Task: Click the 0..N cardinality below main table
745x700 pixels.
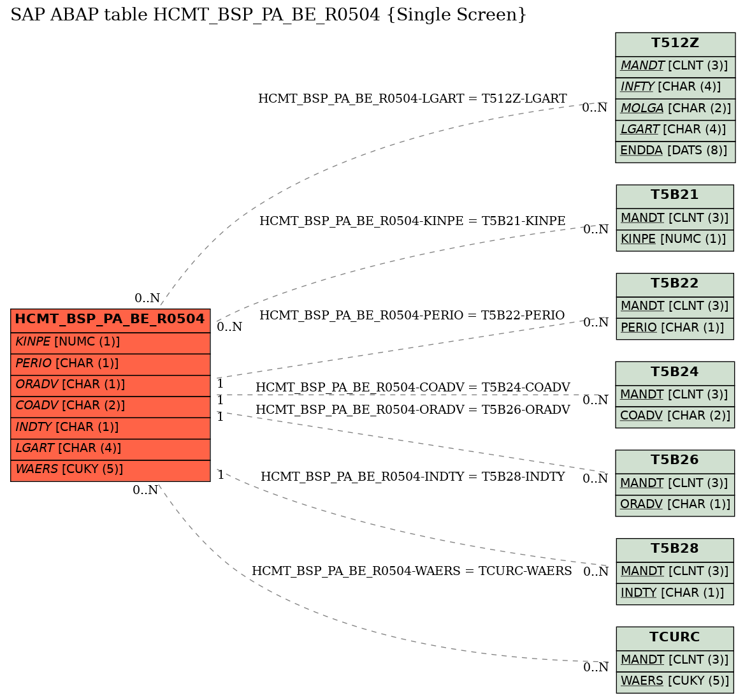Action: pyautogui.click(x=145, y=490)
